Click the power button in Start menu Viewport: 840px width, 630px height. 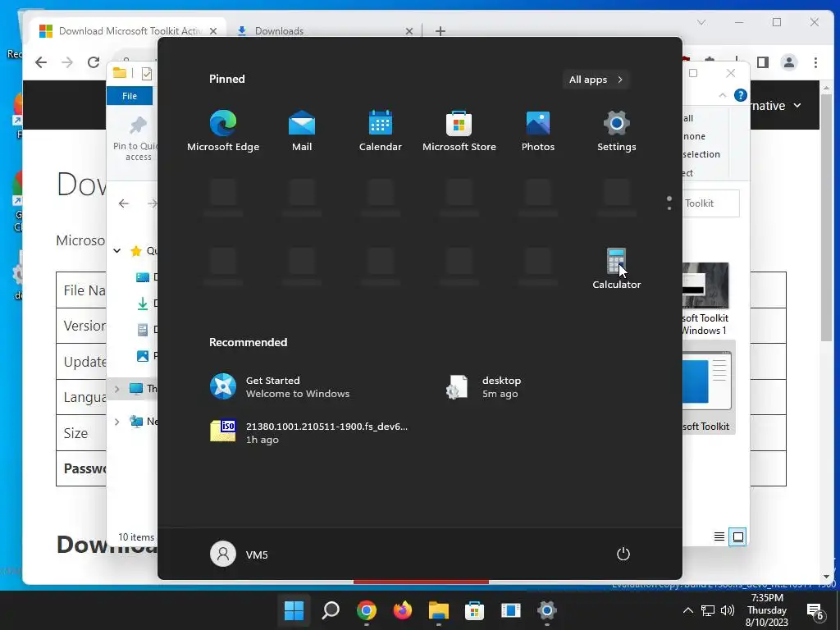coord(623,554)
